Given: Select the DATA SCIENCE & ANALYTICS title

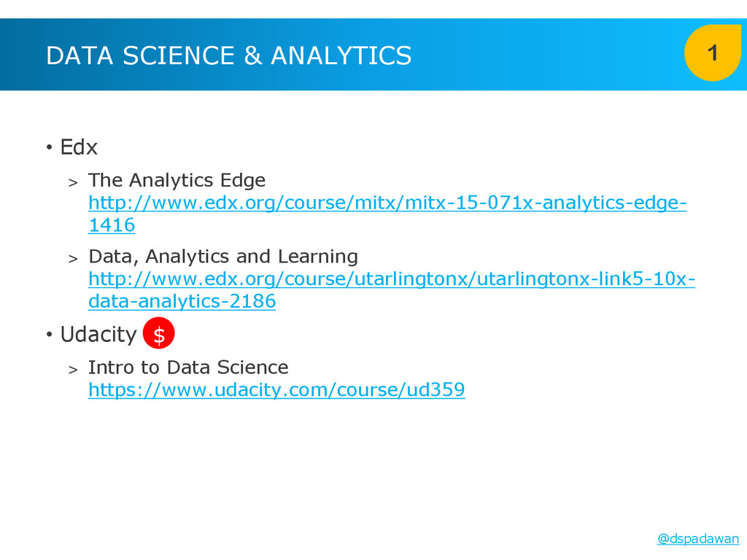Looking at the screenshot, I should coord(228,55).
